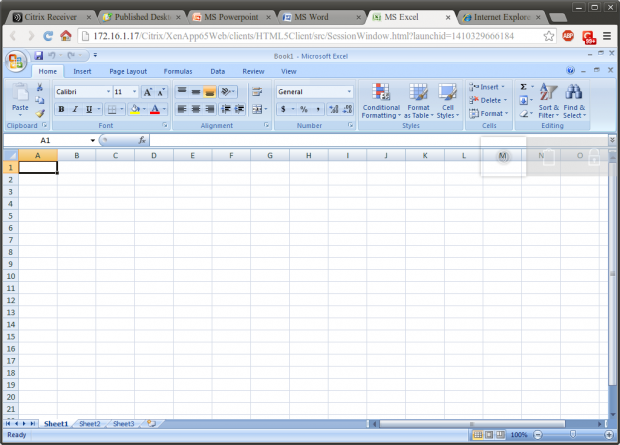Select the Format Painter brush

tap(40, 114)
